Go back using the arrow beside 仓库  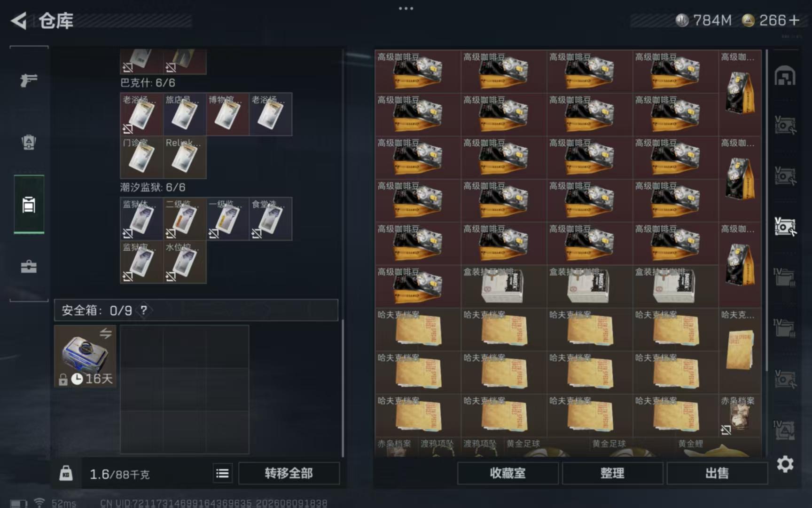(x=19, y=21)
